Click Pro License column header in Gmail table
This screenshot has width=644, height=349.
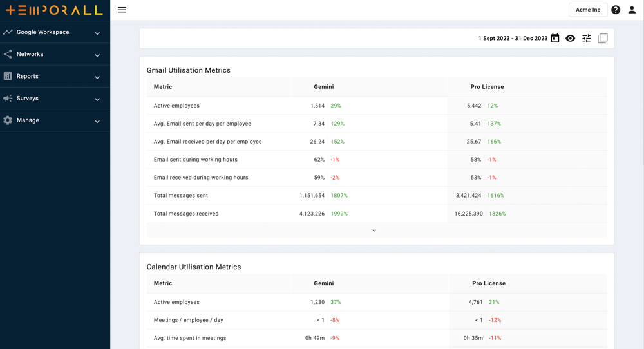487,87
